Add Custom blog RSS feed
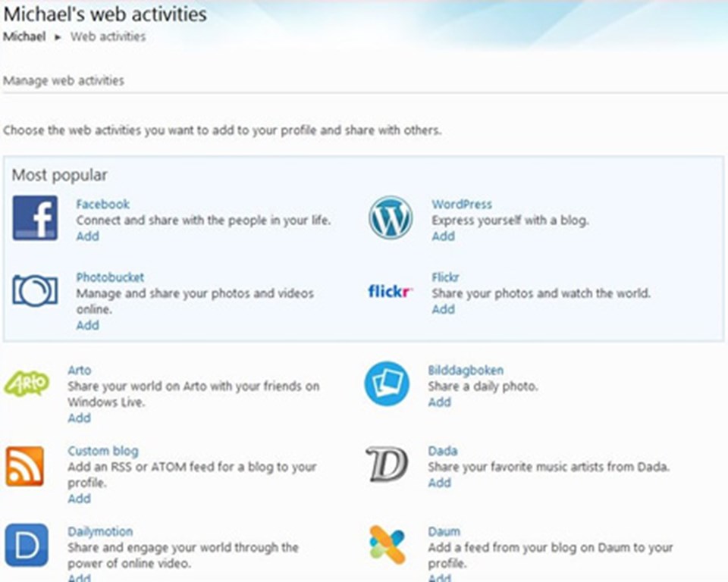Viewport: 728px width, 582px height. (80, 499)
